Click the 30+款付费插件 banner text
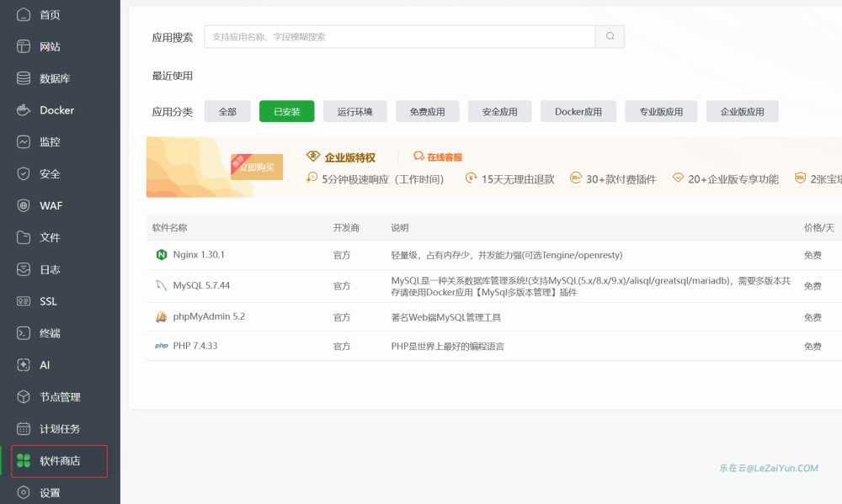The height and width of the screenshot is (504, 842). point(621,179)
